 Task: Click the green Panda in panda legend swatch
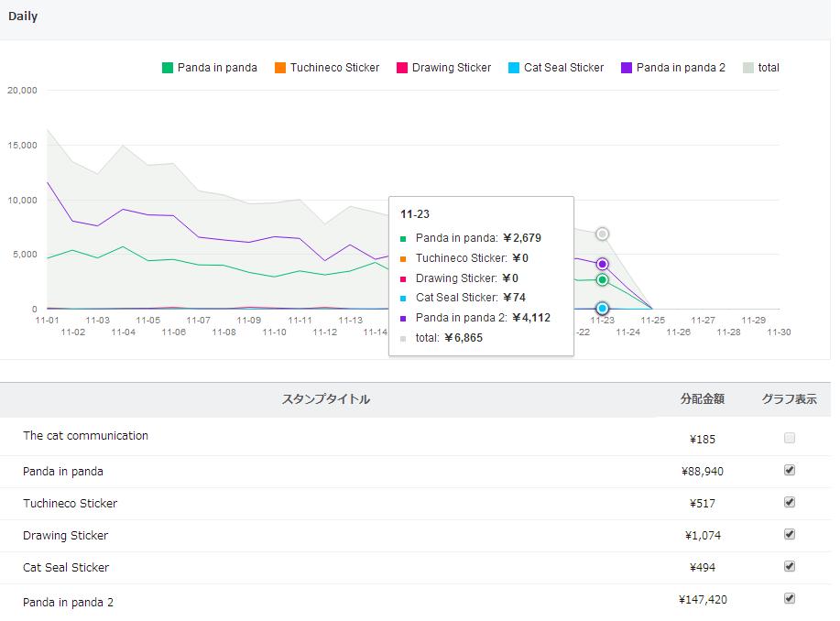click(x=168, y=68)
